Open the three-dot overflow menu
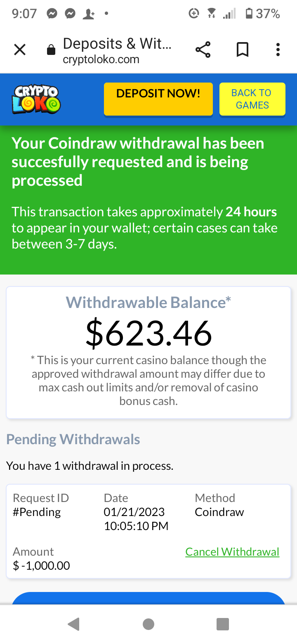Viewport: 297px width, 644px height. tap(278, 50)
